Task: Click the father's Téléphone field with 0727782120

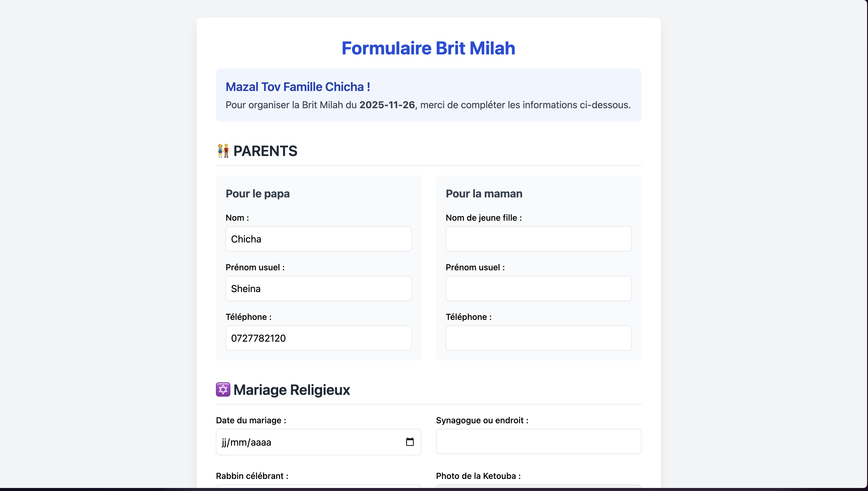Action: pyautogui.click(x=318, y=338)
